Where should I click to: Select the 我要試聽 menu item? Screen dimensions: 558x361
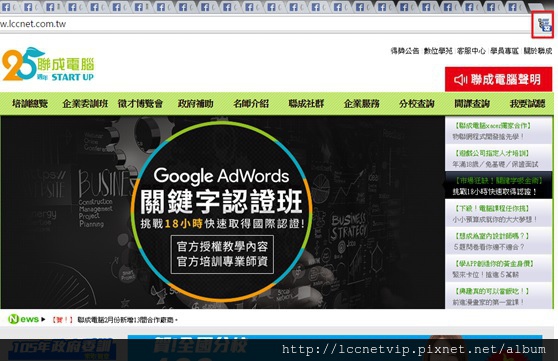tap(527, 104)
